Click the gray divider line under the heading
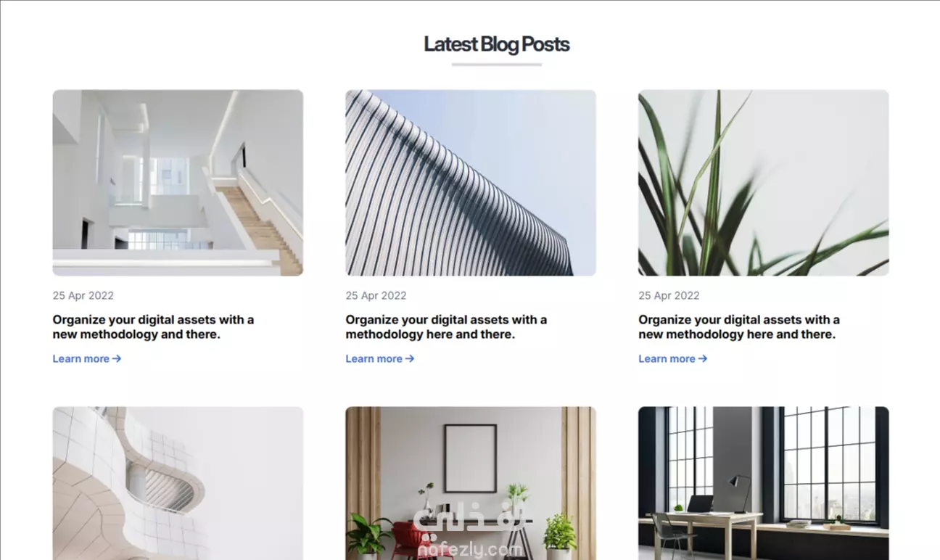Image resolution: width=940 pixels, height=560 pixels. click(x=497, y=65)
